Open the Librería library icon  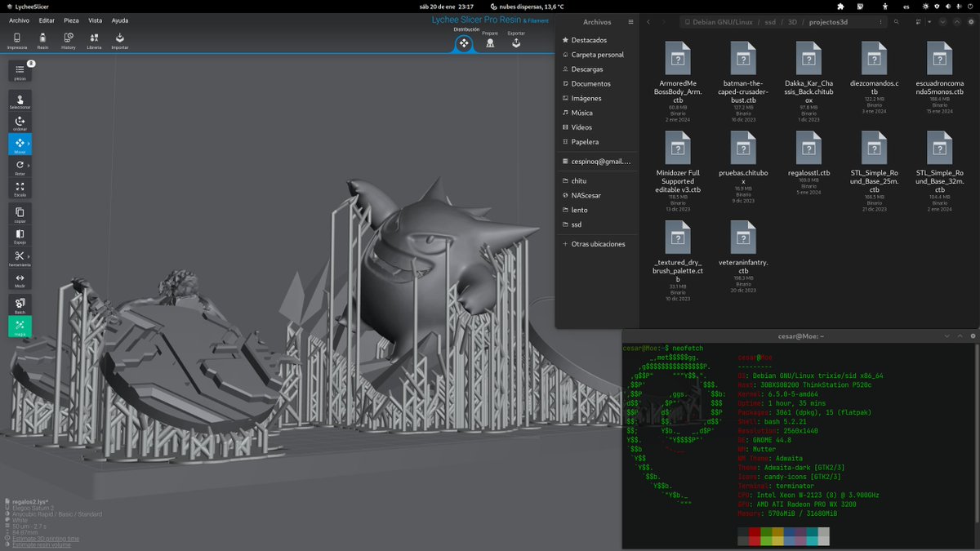[94, 40]
